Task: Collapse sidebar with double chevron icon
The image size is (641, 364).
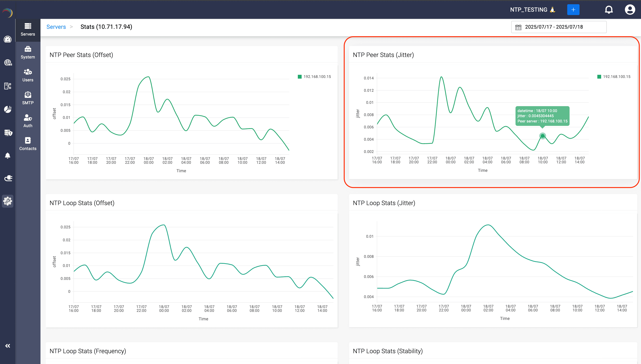Action: pyautogui.click(x=7, y=346)
